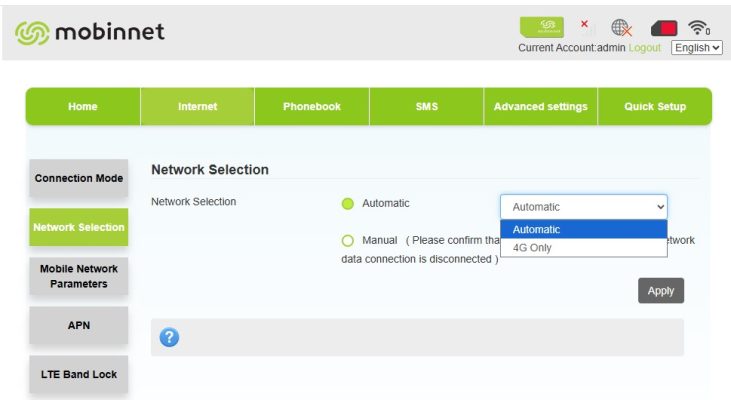Select the Automatic radio button
Image resolution: width=731 pixels, height=400 pixels.
tap(348, 204)
